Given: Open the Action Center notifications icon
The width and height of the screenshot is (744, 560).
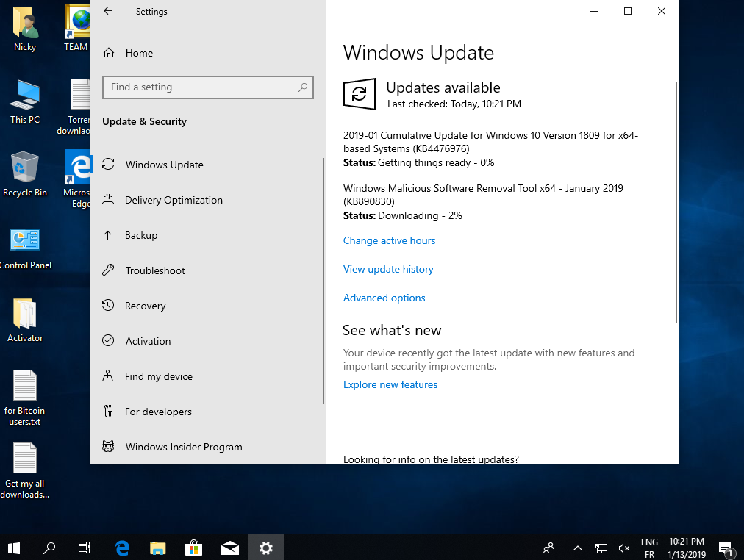Looking at the screenshot, I should (x=726, y=548).
